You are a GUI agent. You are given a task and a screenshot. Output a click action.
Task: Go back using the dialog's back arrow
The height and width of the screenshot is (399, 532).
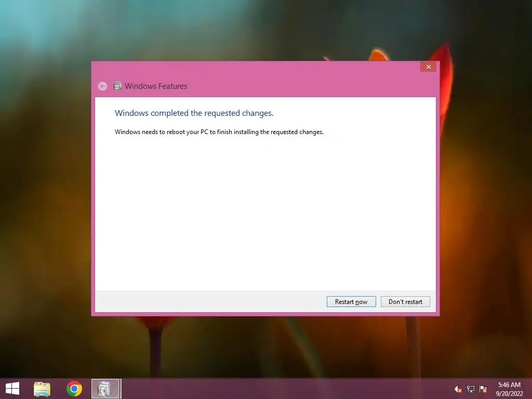click(102, 86)
